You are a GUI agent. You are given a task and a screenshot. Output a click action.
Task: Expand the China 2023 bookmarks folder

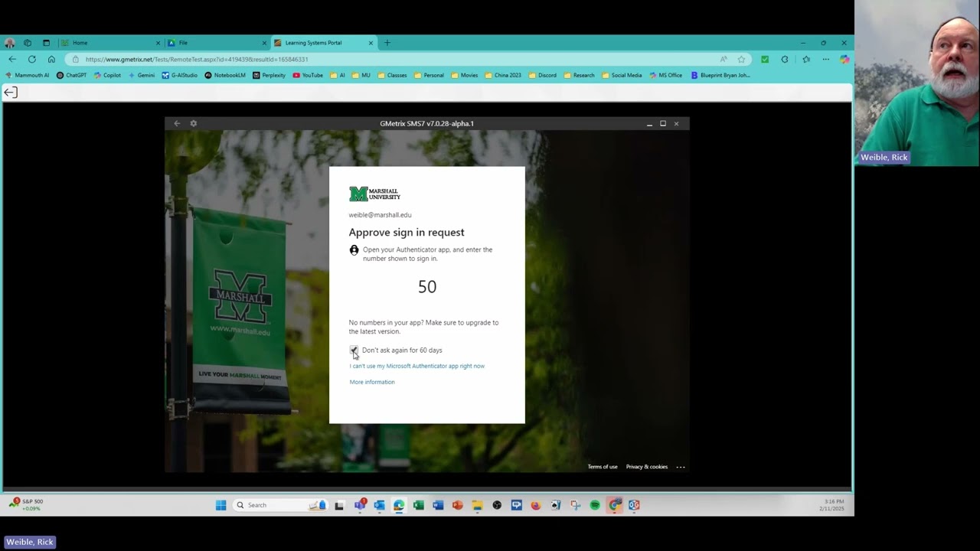pos(503,75)
